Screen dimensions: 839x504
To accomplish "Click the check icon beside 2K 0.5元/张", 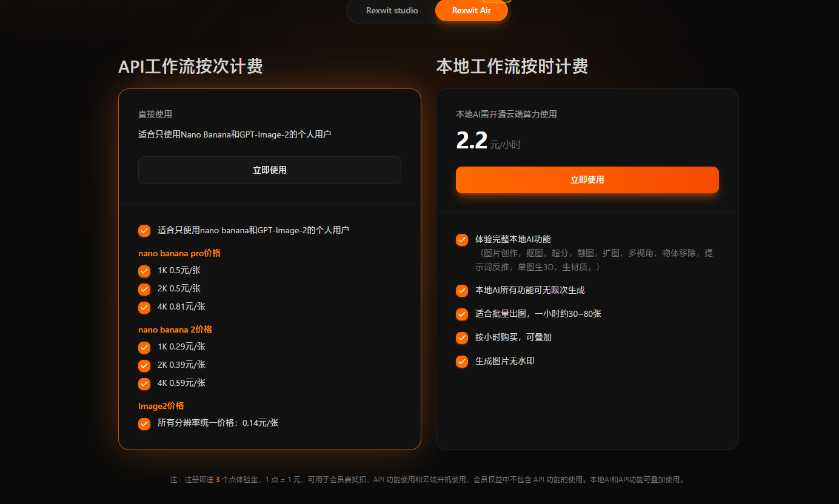I will click(x=144, y=289).
